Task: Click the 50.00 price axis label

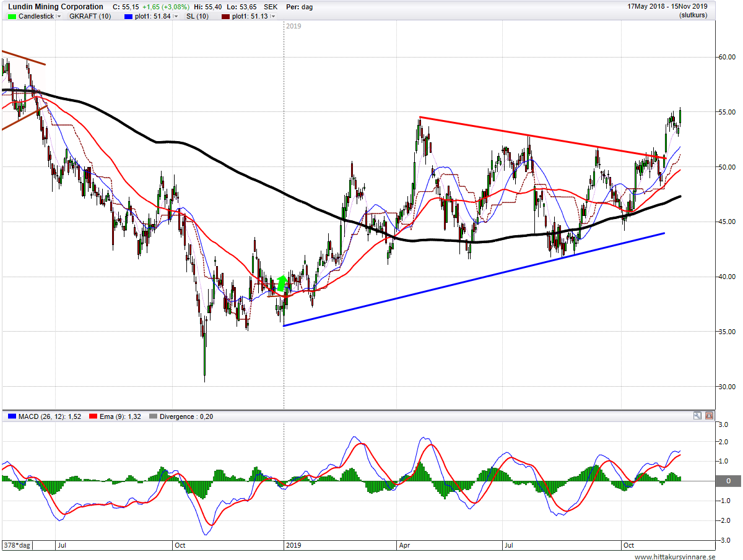Action: pos(726,167)
